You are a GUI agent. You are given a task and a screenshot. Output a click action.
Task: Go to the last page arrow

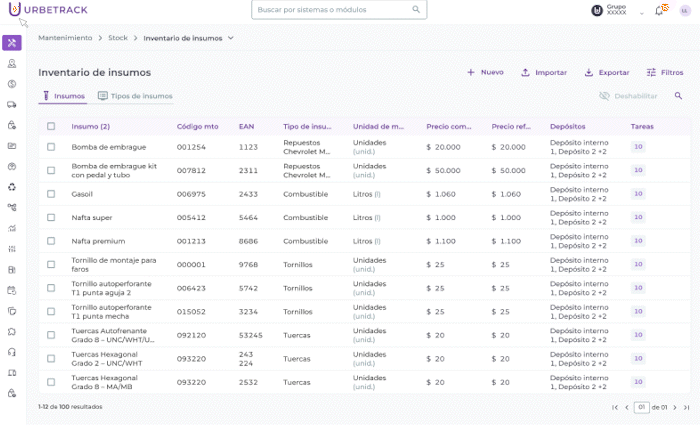click(687, 407)
